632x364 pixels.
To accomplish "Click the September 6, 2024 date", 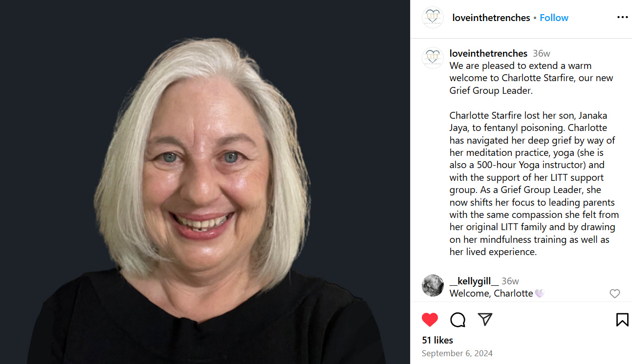I will [x=457, y=353].
